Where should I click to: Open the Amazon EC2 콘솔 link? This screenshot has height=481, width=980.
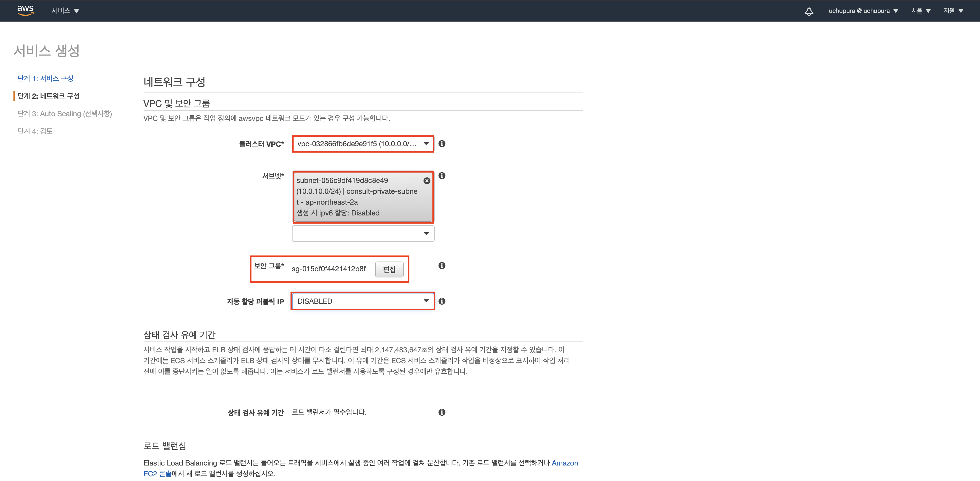pyautogui.click(x=565, y=463)
